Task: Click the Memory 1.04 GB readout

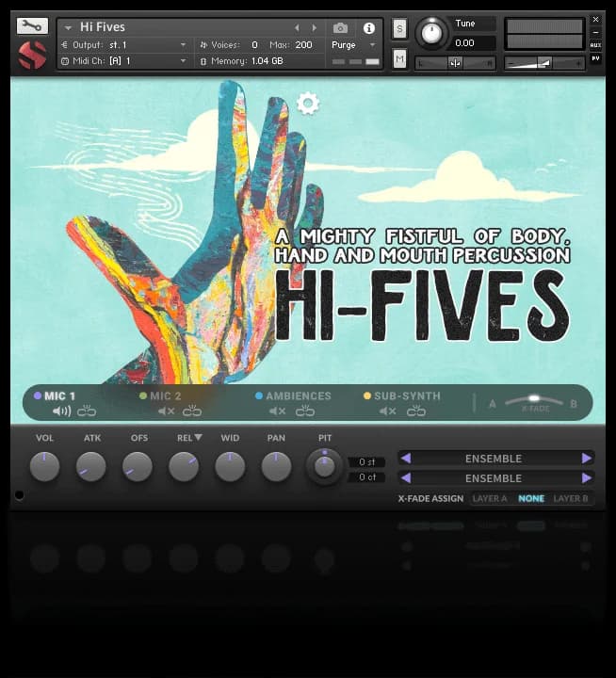Action: (267, 61)
